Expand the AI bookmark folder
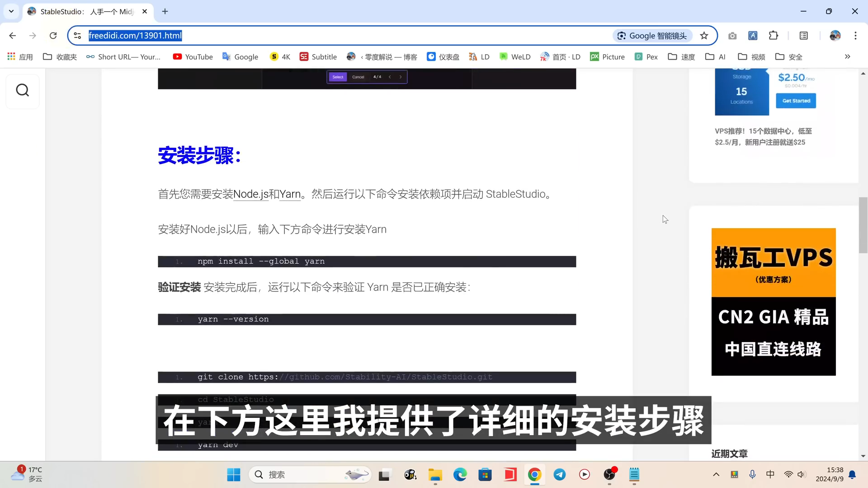Image resolution: width=868 pixels, height=488 pixels. tap(715, 56)
